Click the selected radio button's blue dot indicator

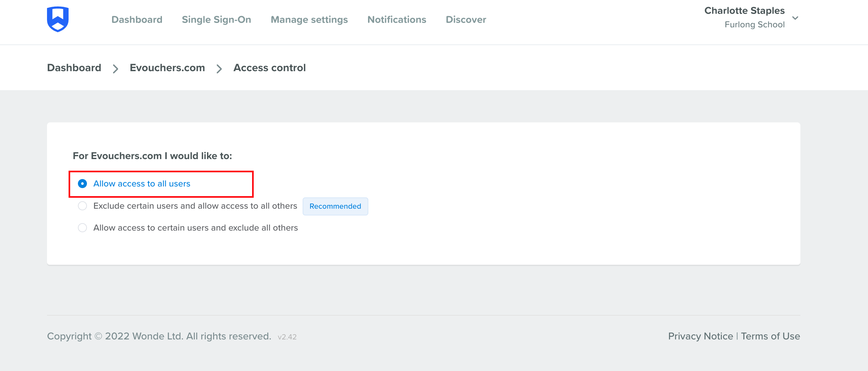click(82, 184)
